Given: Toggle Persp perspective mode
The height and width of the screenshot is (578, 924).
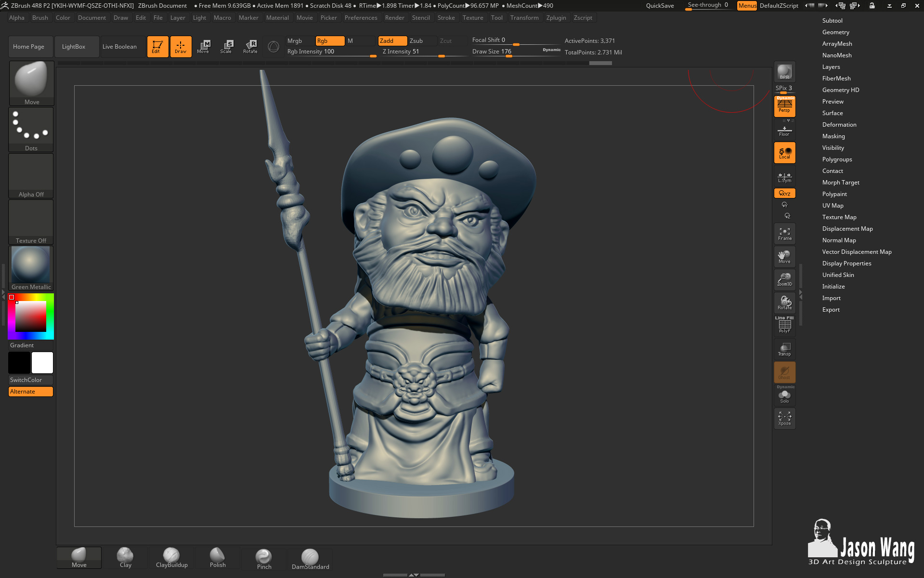Looking at the screenshot, I should 784,106.
